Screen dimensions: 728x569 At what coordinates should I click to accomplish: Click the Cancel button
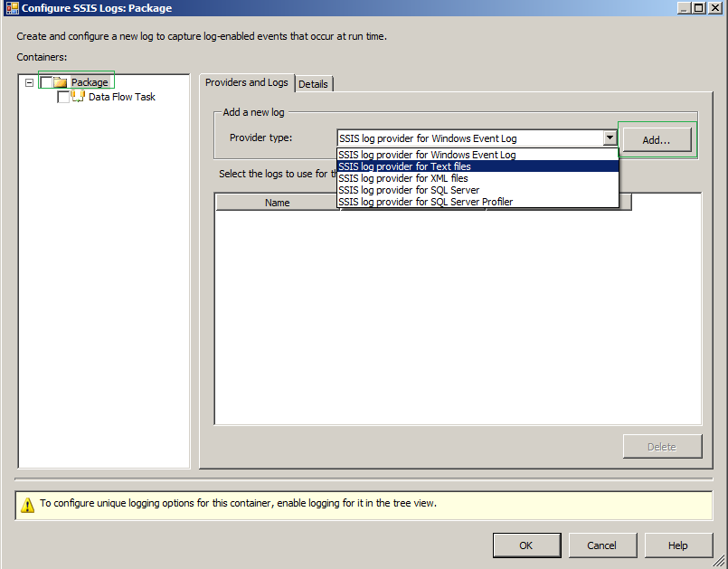[602, 545]
